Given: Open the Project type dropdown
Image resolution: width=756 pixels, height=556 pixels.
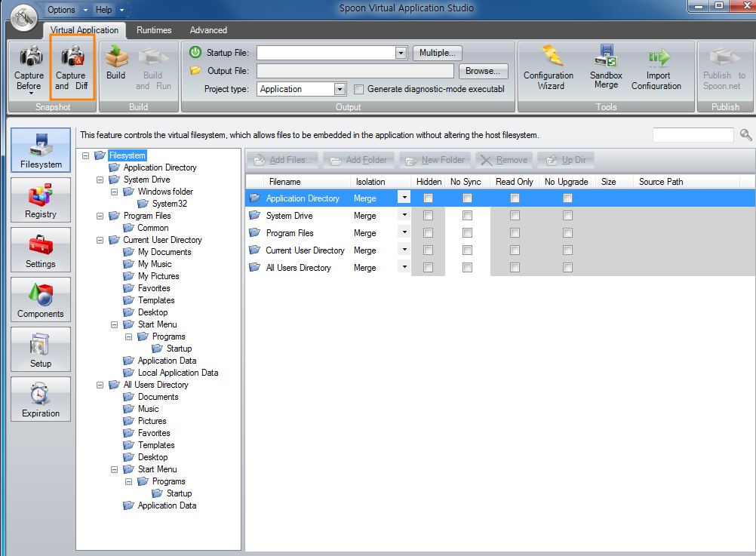Looking at the screenshot, I should click(x=340, y=89).
